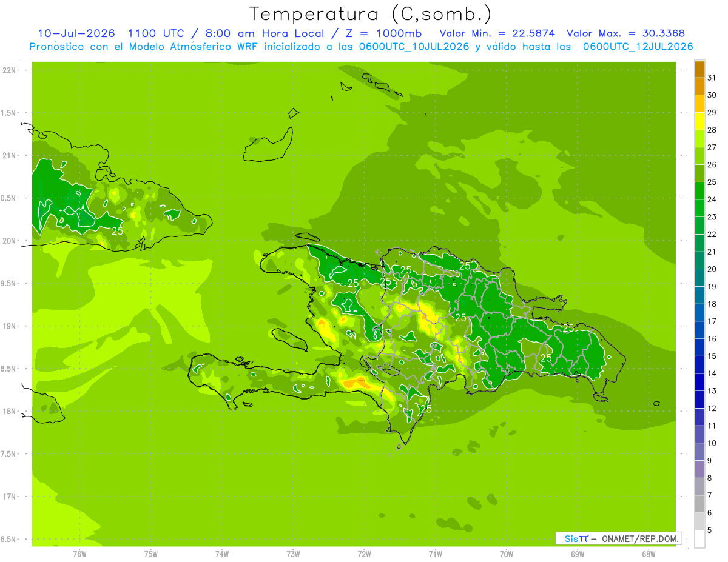Select the legend value "16"
This screenshot has height=562, width=728.
[x=712, y=339]
